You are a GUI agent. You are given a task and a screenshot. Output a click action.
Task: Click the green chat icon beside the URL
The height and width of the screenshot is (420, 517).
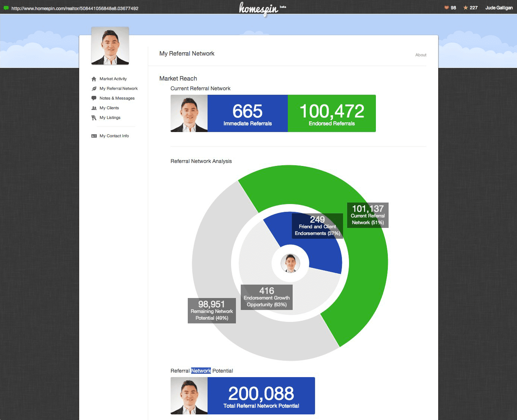(x=6, y=8)
